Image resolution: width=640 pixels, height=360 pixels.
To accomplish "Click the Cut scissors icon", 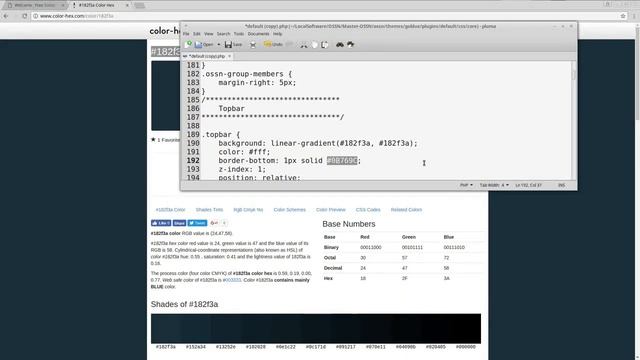I will click(x=304, y=44).
